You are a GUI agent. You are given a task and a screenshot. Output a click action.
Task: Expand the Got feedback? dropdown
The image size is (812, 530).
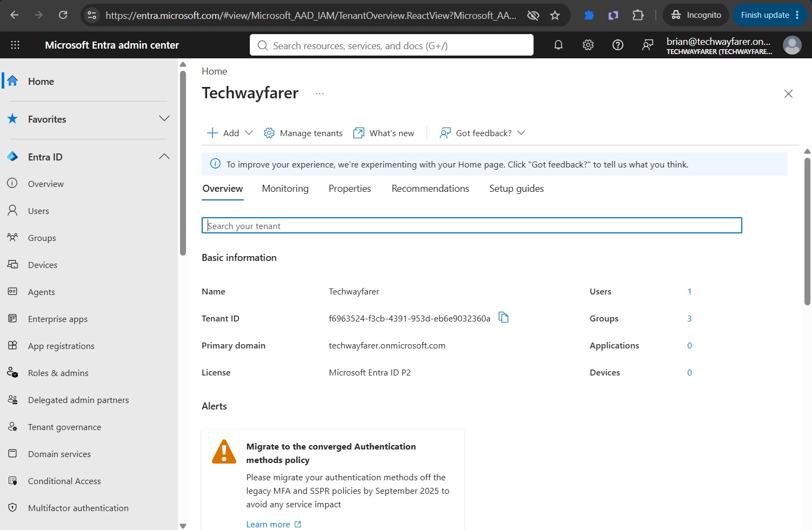click(x=483, y=133)
